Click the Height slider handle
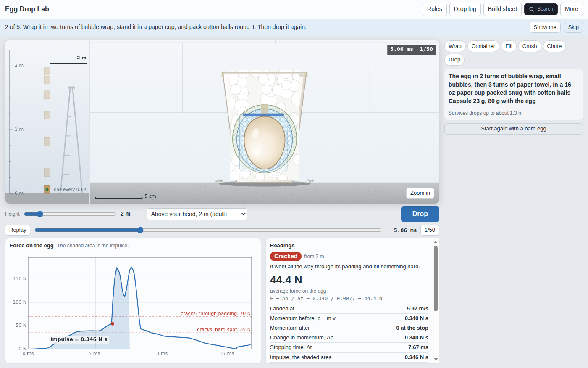The image size is (588, 368). coord(40,214)
